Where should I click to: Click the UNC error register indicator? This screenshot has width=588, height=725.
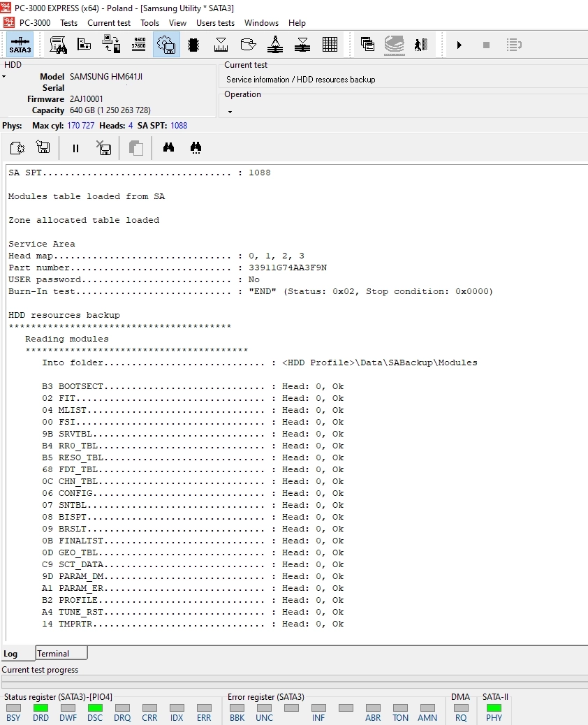(265, 708)
